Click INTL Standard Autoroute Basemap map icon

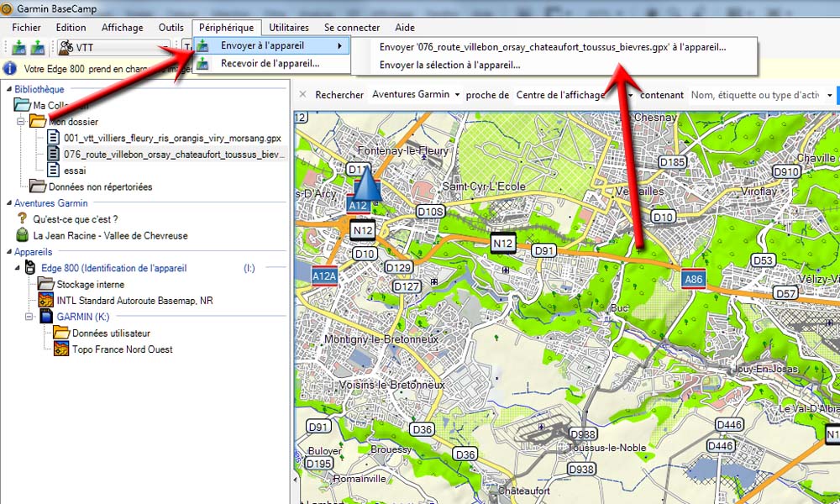[46, 300]
